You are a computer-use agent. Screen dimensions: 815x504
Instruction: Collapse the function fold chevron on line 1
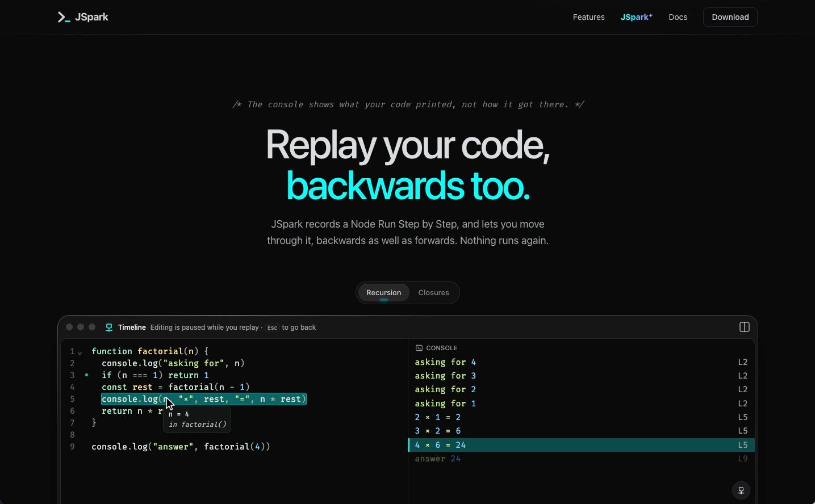click(80, 352)
